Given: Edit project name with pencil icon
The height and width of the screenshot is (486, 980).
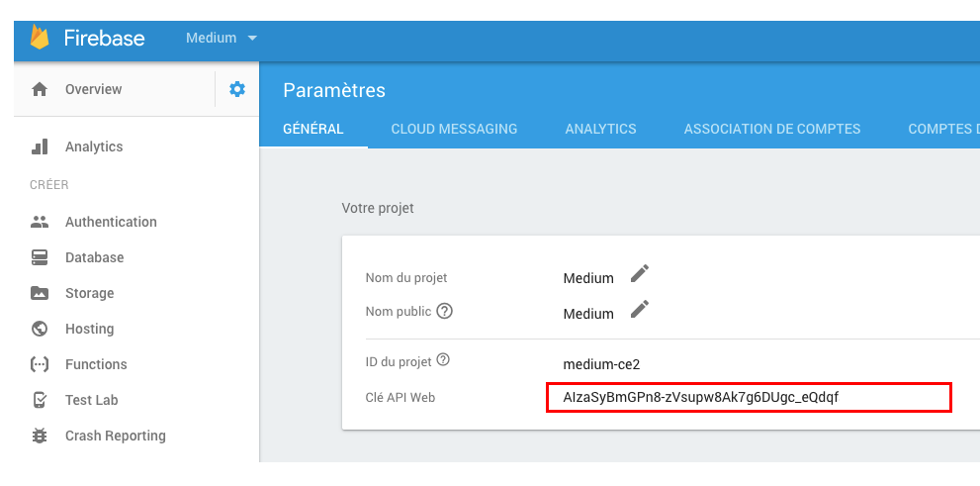Looking at the screenshot, I should point(640,273).
